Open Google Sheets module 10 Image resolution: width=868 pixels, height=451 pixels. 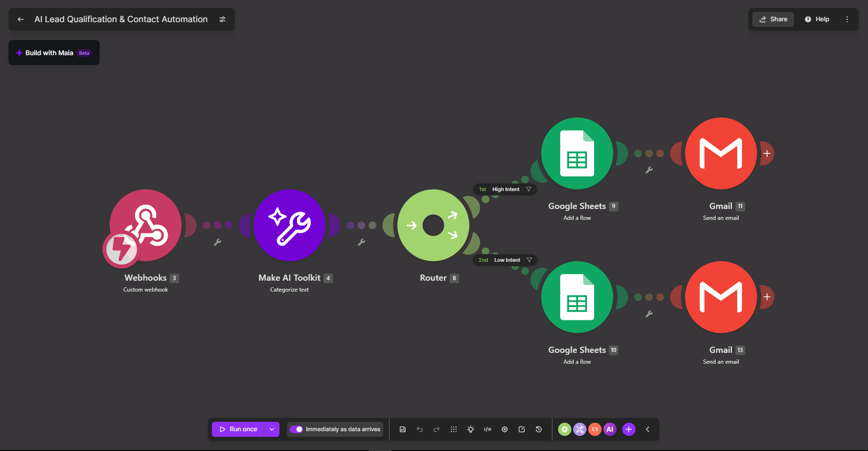click(x=577, y=297)
